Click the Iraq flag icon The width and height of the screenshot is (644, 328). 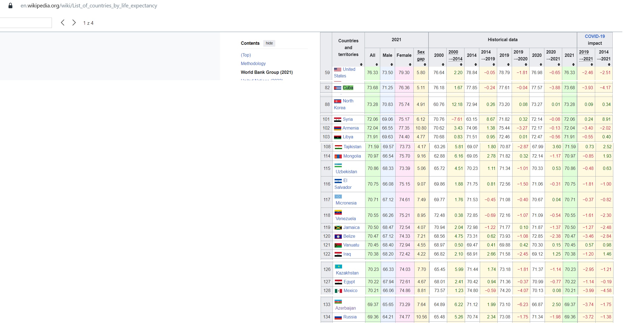coord(338,254)
